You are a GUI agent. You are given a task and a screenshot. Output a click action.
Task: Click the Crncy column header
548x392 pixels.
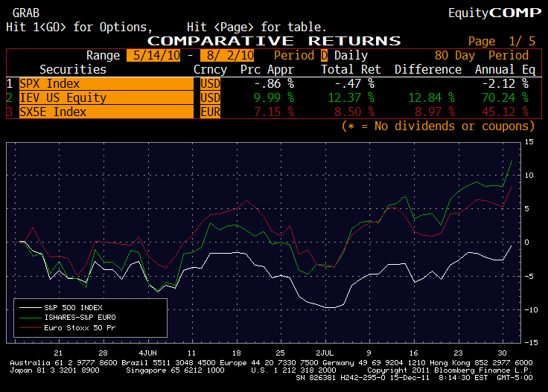point(210,70)
